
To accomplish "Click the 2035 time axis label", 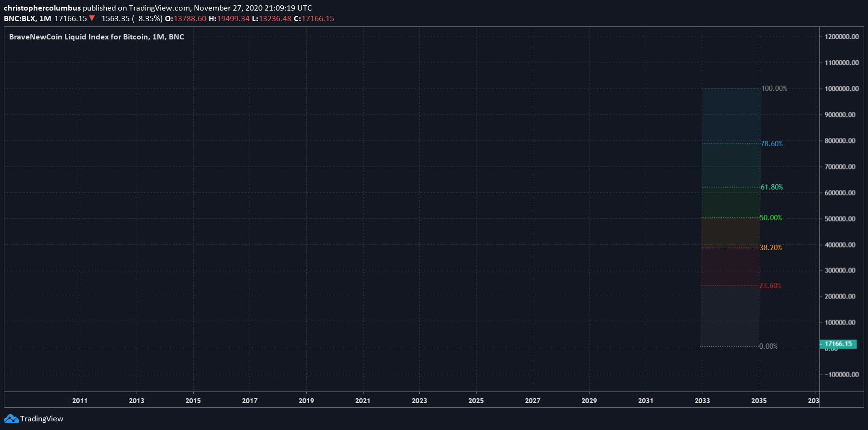I will pyautogui.click(x=759, y=401).
